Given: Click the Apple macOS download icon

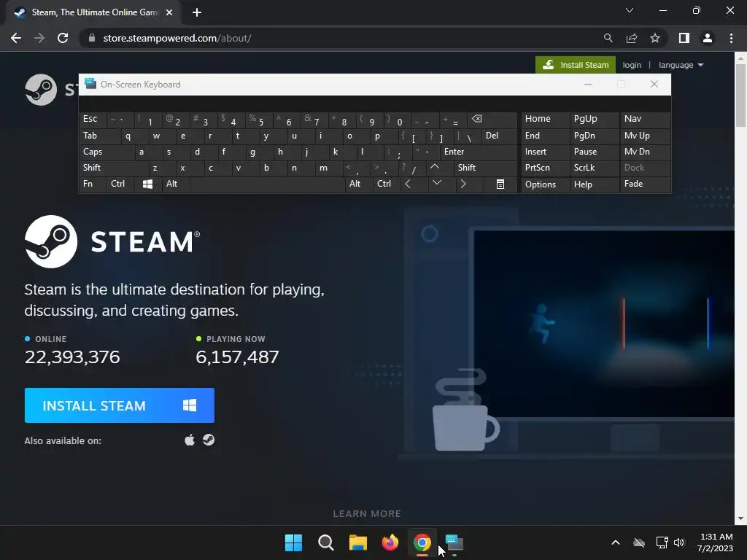Looking at the screenshot, I should click(190, 440).
